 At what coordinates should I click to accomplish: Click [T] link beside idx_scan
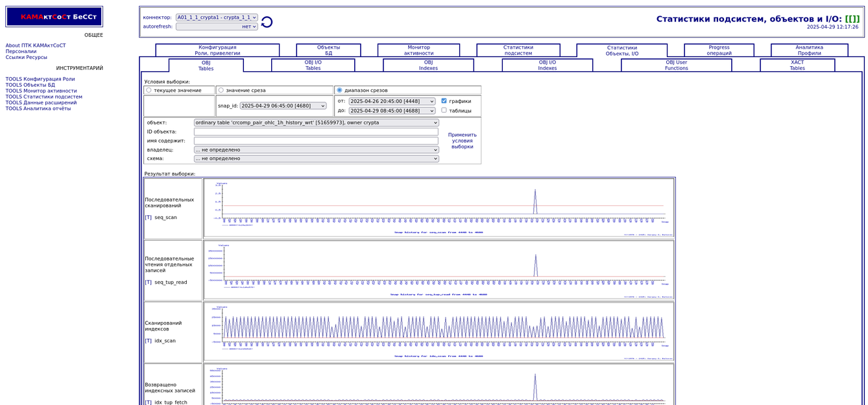[148, 341]
